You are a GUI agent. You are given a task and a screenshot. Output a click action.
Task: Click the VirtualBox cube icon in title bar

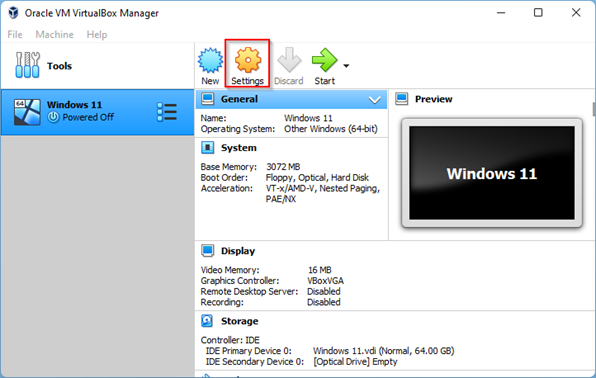13,13
